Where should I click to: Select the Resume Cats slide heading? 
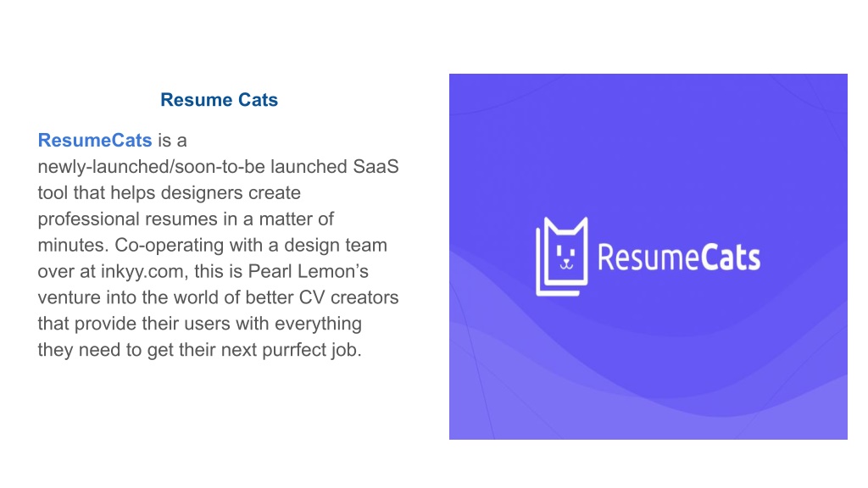[x=220, y=100]
